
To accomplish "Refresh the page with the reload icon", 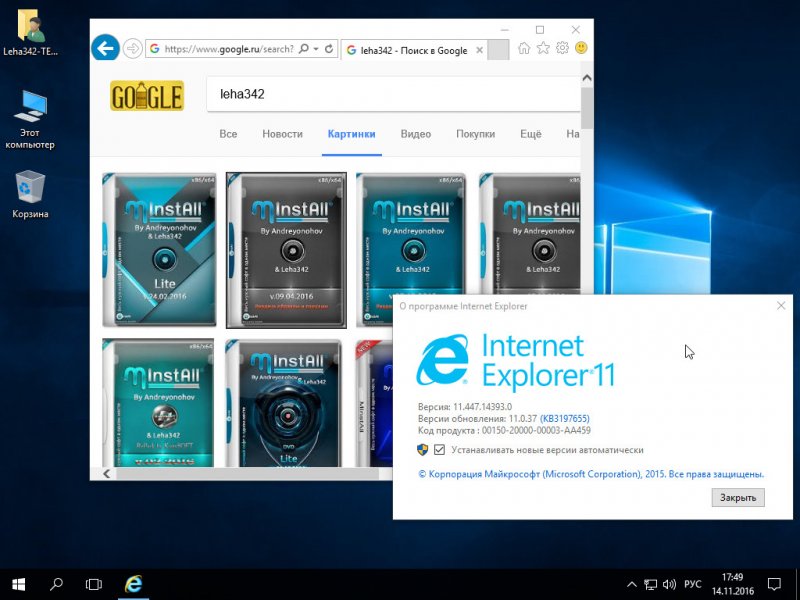I will [x=329, y=49].
